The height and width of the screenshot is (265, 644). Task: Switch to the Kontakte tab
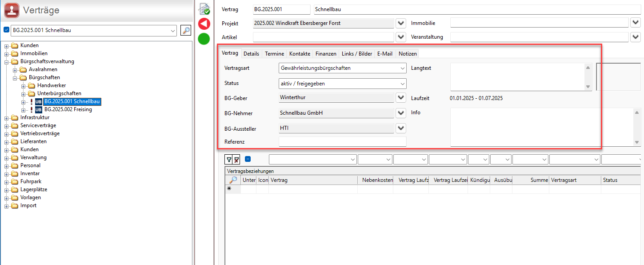tap(300, 54)
